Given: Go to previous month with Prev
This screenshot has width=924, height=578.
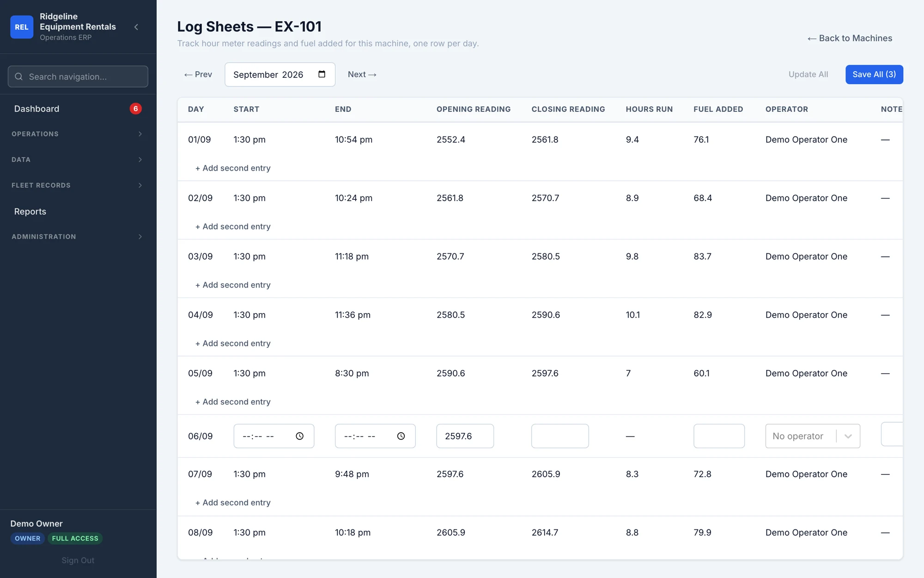Looking at the screenshot, I should tap(198, 74).
